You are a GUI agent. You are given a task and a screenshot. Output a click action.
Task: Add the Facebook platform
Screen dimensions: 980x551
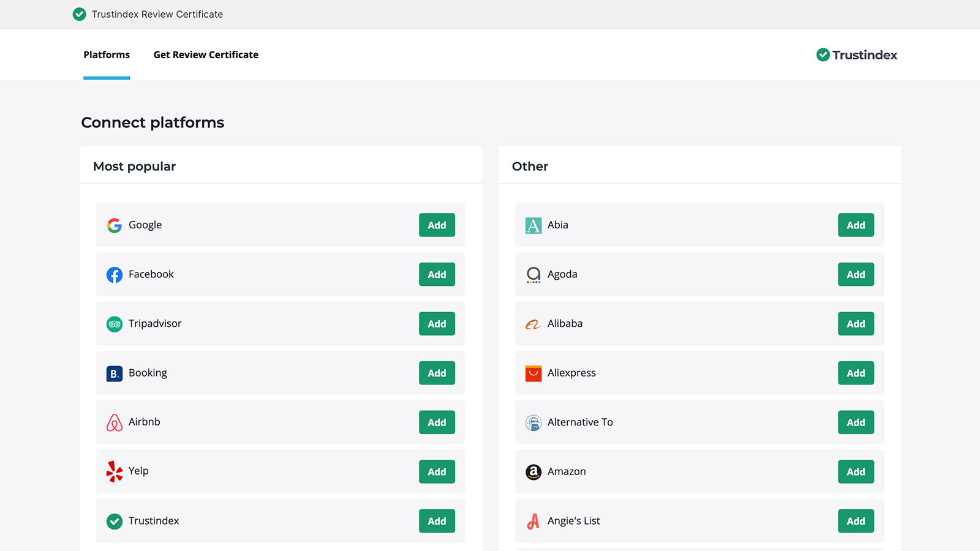click(437, 275)
